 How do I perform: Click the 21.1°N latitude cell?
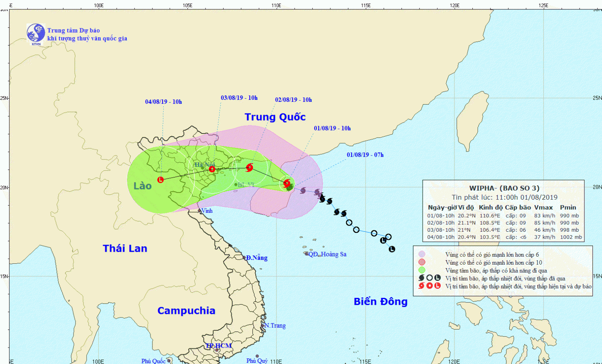[x=467, y=223]
